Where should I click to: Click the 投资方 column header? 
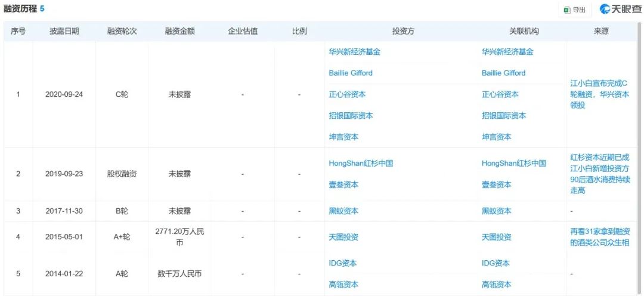[403, 31]
